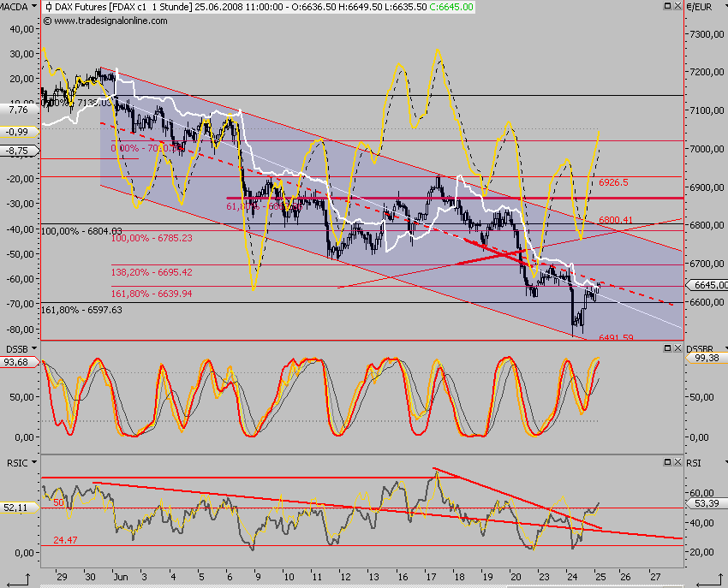Image resolution: width=728 pixels, height=588 pixels.
Task: Click the 99,38 DSSBR value marker
Action: pyautogui.click(x=707, y=358)
